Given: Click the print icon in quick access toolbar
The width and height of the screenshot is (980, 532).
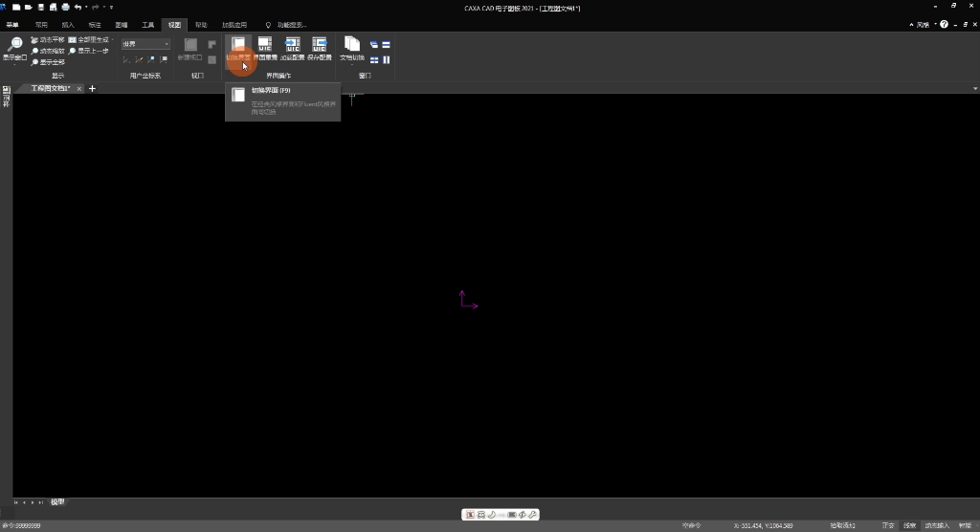Looking at the screenshot, I should pos(65,8).
